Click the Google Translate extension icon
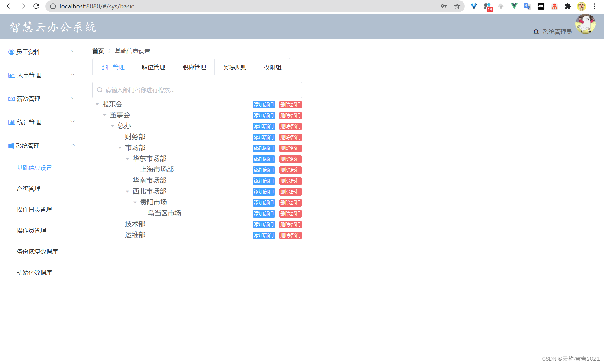This screenshot has height=364, width=604. (x=527, y=6)
